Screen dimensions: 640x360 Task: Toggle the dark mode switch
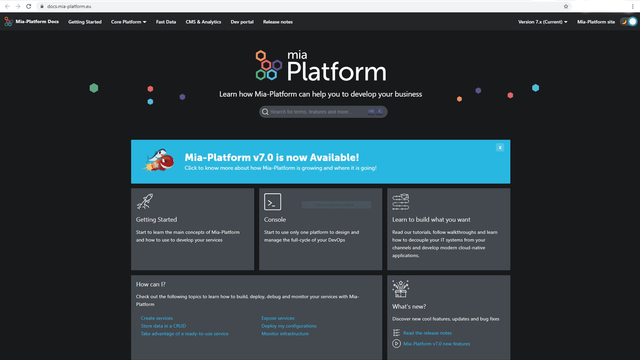click(629, 22)
